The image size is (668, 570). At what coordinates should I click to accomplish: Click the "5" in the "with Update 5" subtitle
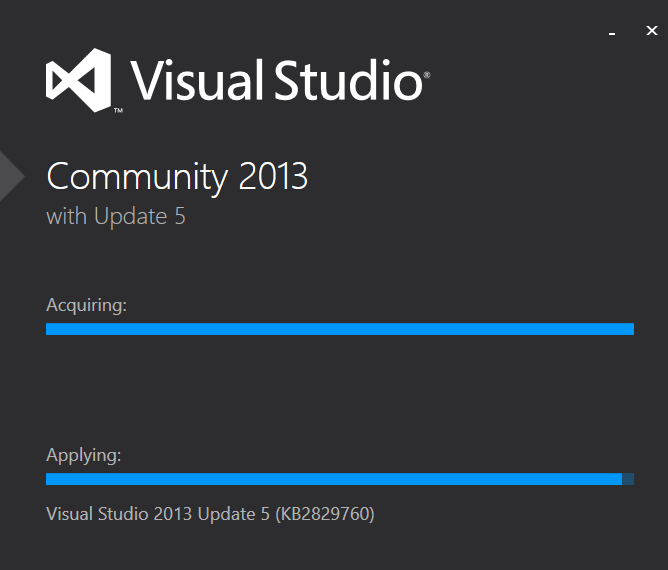click(180, 216)
